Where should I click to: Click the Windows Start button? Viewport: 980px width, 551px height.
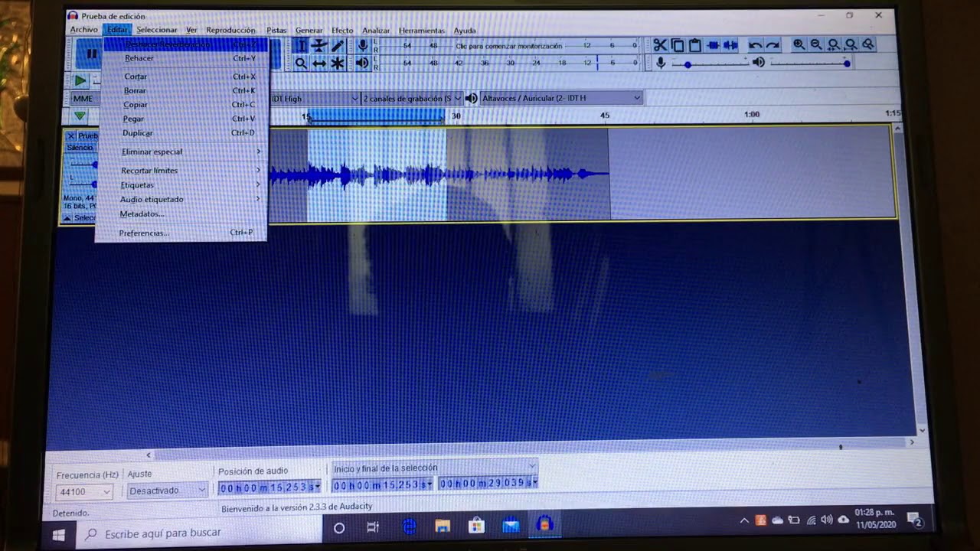click(x=59, y=534)
